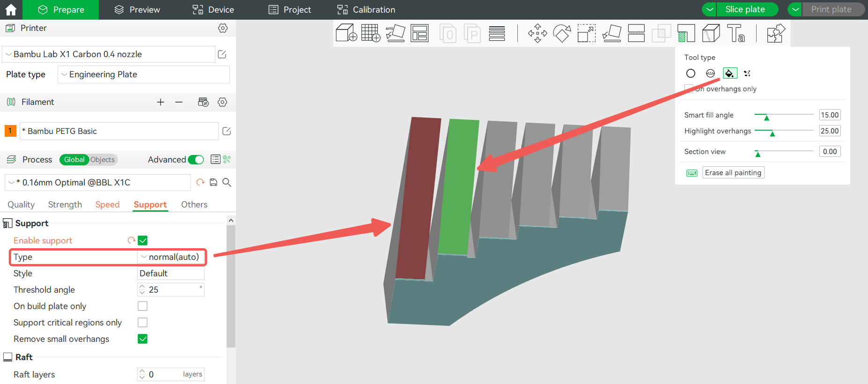
Task: Enable On build plate only checkbox
Action: (x=143, y=306)
